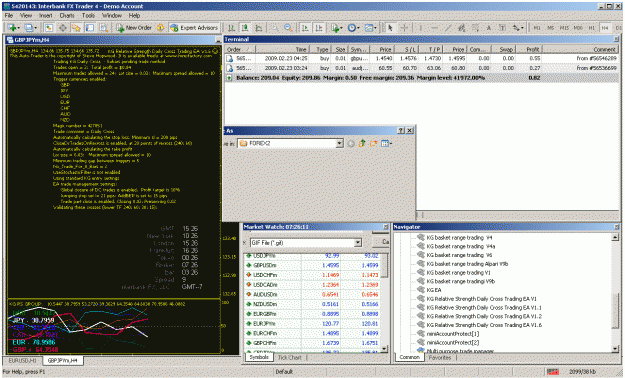Select the Fibonacci retracement tool
This screenshot has height=378, width=625.
coord(475,28)
